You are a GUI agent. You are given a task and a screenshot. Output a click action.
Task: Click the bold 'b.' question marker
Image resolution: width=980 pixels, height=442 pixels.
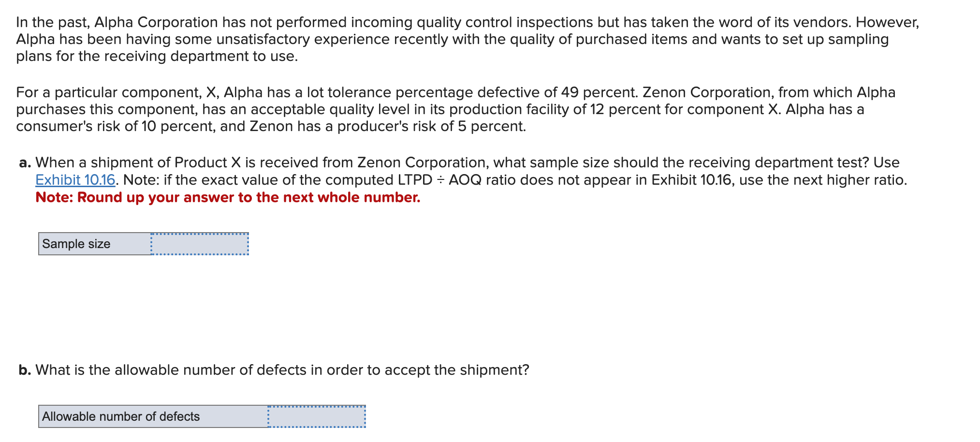tap(25, 370)
